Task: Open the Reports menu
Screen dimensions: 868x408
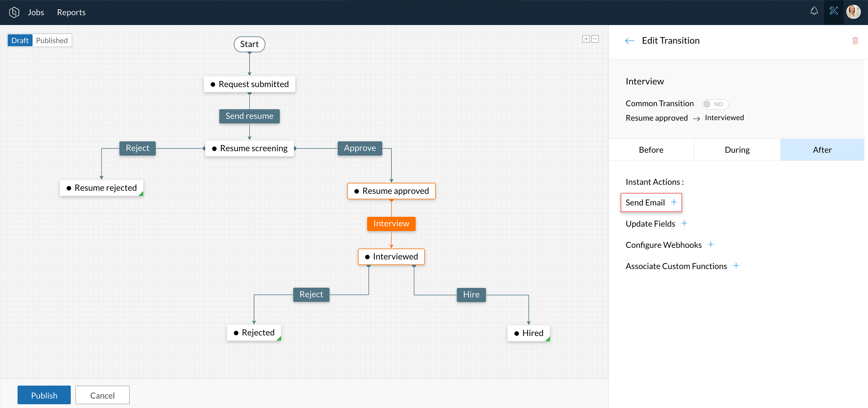Action: coord(71,12)
